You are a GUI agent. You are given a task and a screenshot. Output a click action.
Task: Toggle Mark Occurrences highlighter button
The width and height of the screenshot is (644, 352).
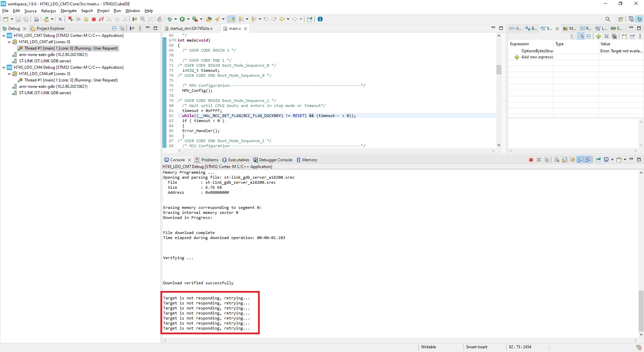[232, 19]
